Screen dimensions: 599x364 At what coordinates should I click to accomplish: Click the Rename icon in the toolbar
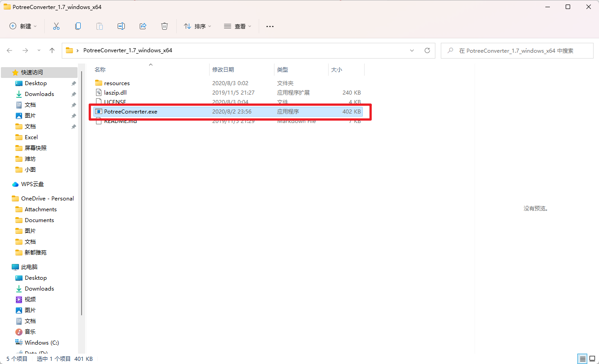pyautogui.click(x=121, y=26)
